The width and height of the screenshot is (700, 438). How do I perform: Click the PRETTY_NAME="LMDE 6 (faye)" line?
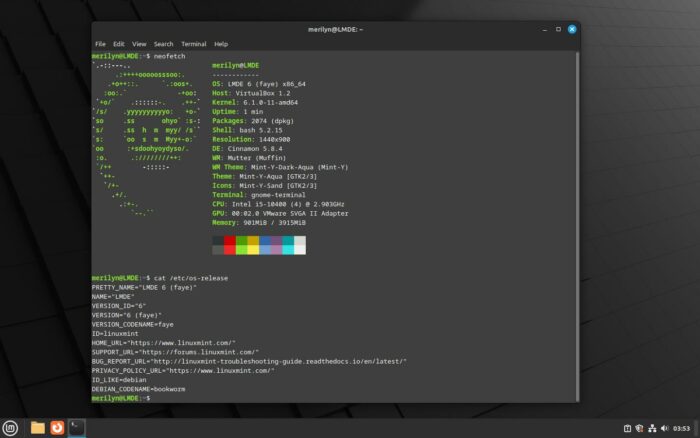(x=144, y=288)
